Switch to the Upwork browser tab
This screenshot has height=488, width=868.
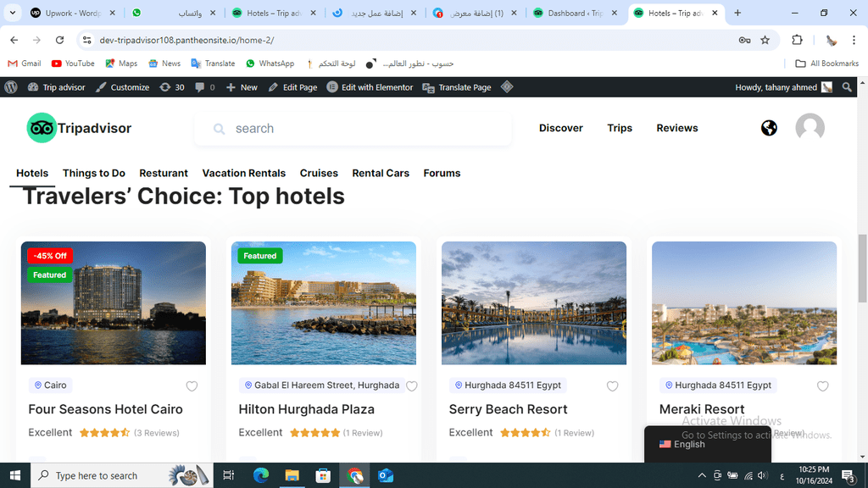(x=73, y=13)
